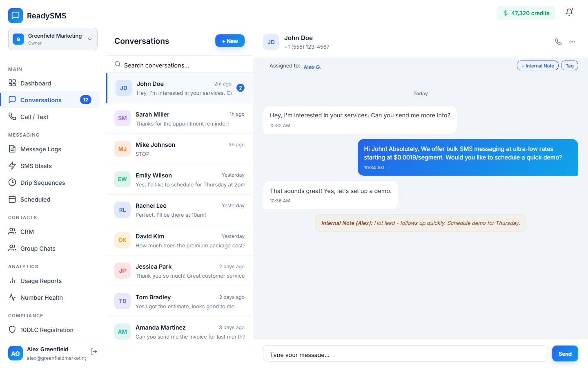The image size is (588, 368).
Task: Open Dashboard from the sidebar
Action: pos(50,83)
